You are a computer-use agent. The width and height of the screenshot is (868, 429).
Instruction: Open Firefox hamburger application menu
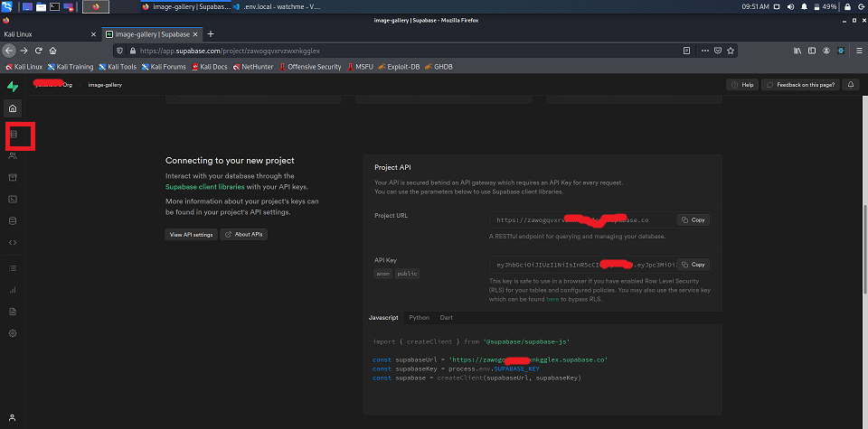859,51
